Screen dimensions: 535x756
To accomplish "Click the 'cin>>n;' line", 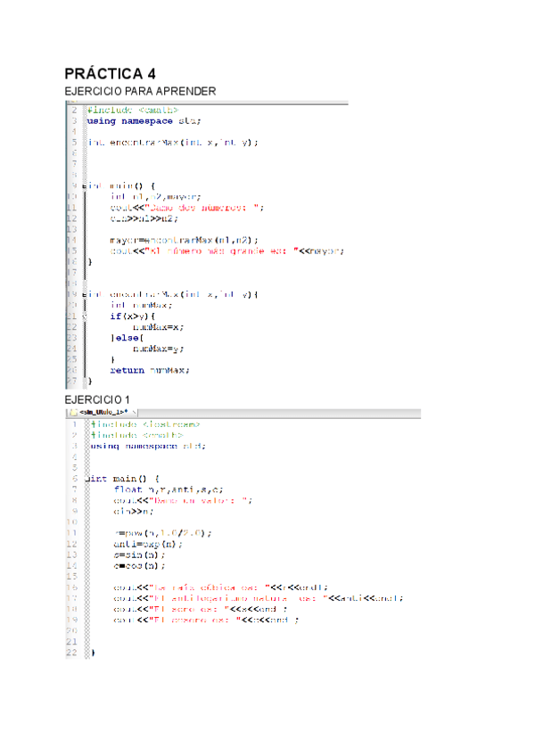I will click(x=134, y=512).
